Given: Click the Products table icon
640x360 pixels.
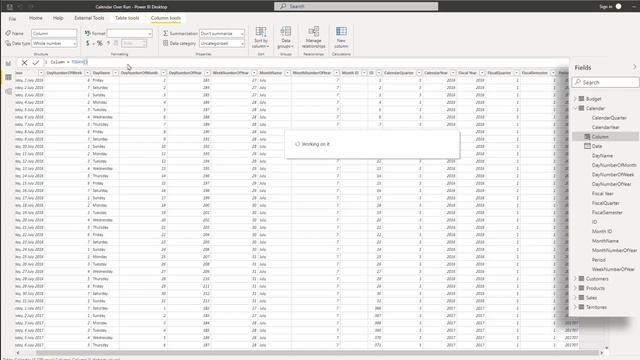Looking at the screenshot, I should 582,288.
